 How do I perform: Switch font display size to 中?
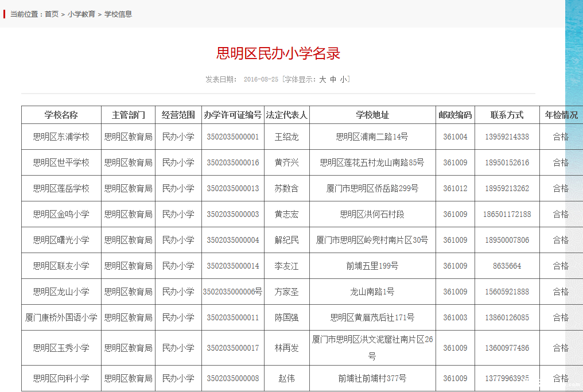pyautogui.click(x=333, y=80)
